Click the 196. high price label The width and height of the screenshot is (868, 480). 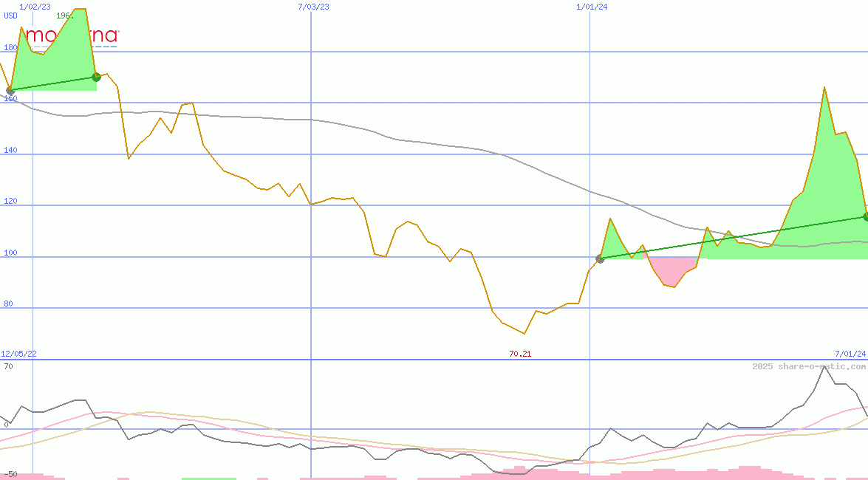64,16
